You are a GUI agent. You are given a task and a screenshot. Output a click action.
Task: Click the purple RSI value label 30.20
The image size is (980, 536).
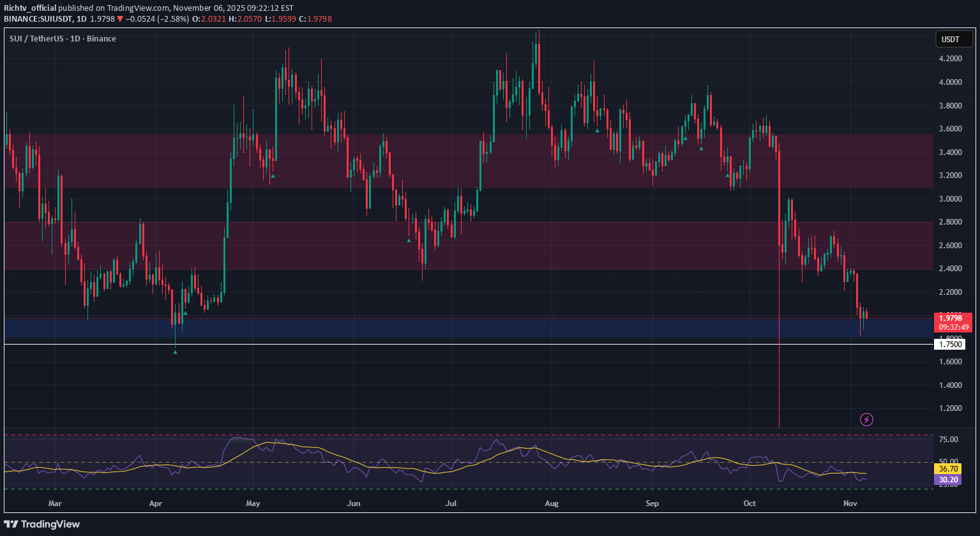[x=947, y=480]
